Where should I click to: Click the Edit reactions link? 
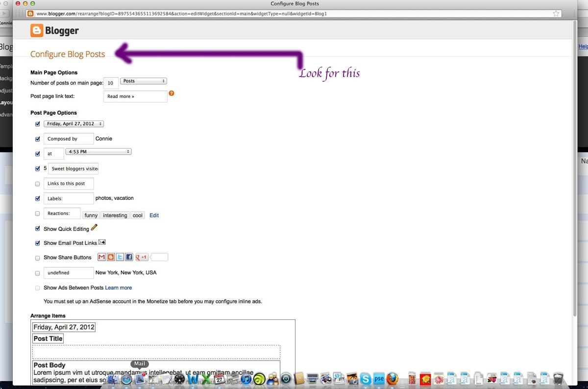pyautogui.click(x=154, y=215)
